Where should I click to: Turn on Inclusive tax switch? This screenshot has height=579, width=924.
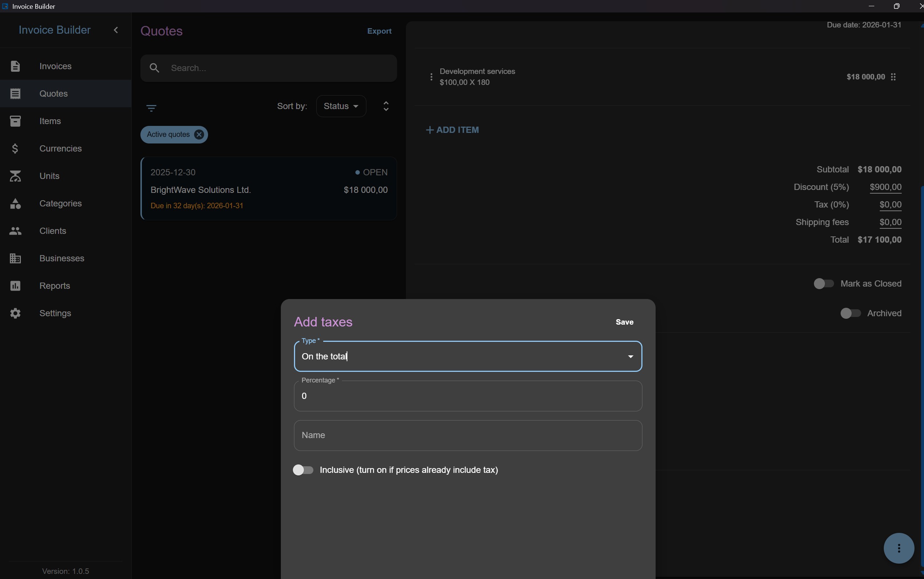(303, 470)
